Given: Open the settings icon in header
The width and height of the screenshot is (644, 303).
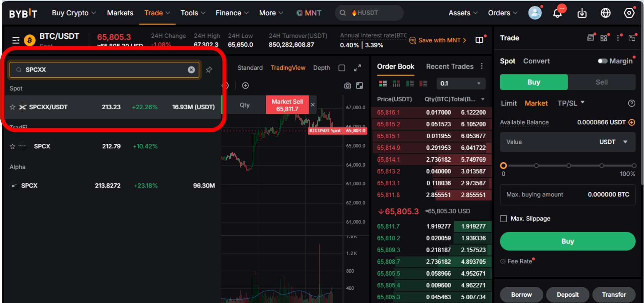Looking at the screenshot, I should [x=629, y=13].
